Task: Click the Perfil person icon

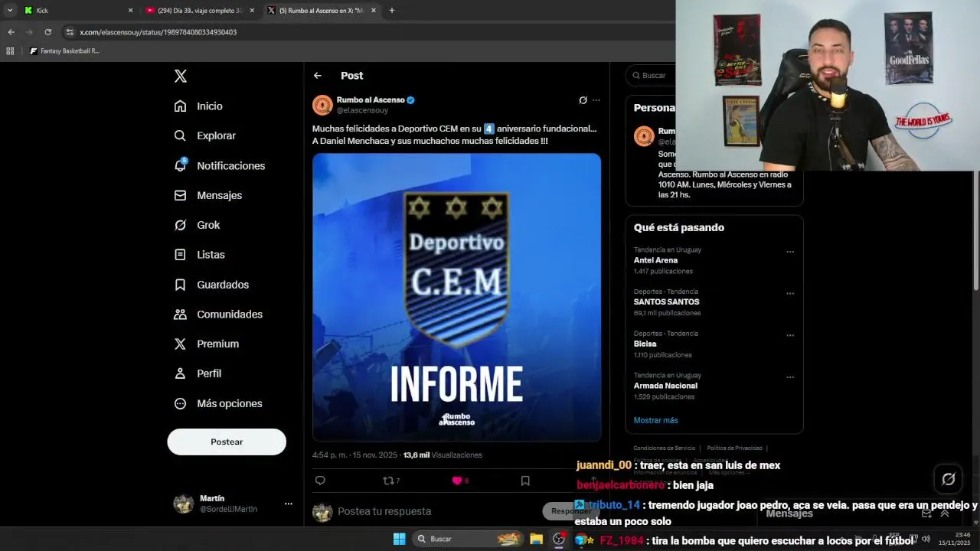Action: 180,373
